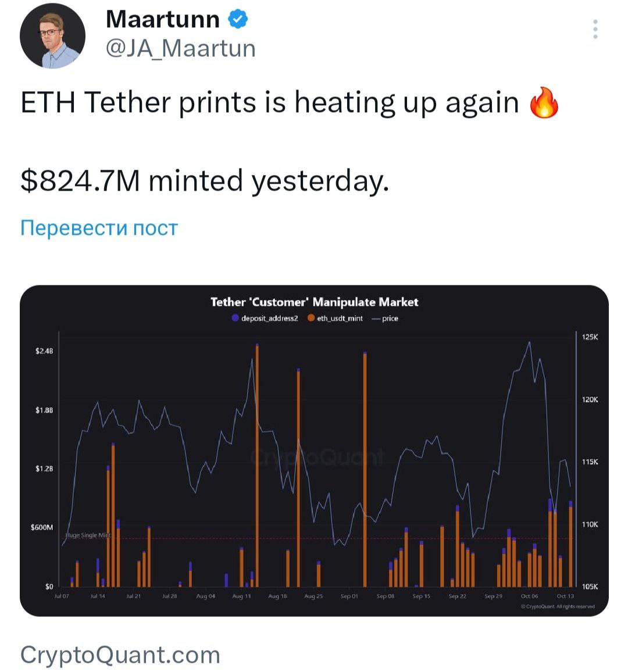Click the blue verified badge
Viewport: 628px width, 672px height.
click(237, 19)
